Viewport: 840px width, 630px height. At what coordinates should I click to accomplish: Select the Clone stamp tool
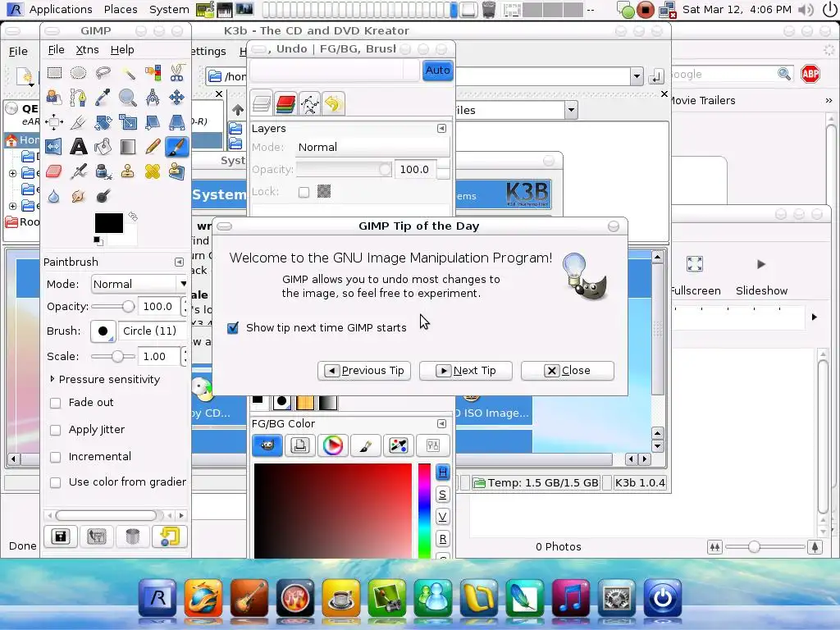click(x=127, y=171)
